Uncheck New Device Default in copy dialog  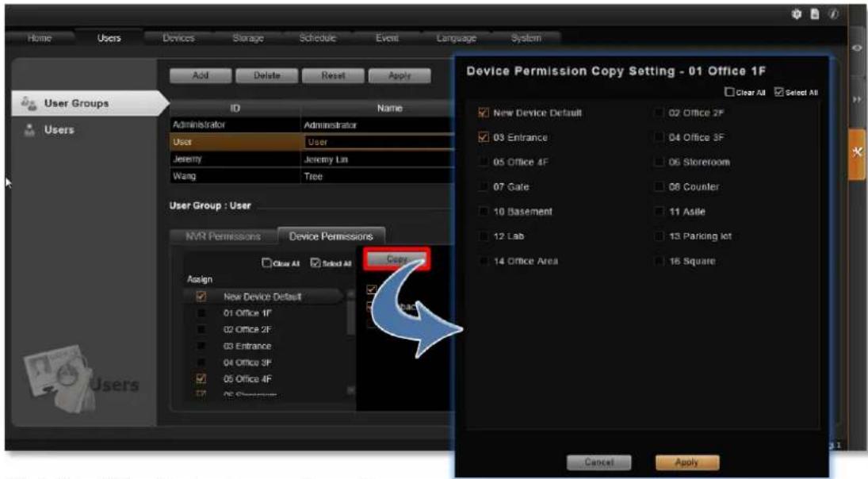[484, 113]
